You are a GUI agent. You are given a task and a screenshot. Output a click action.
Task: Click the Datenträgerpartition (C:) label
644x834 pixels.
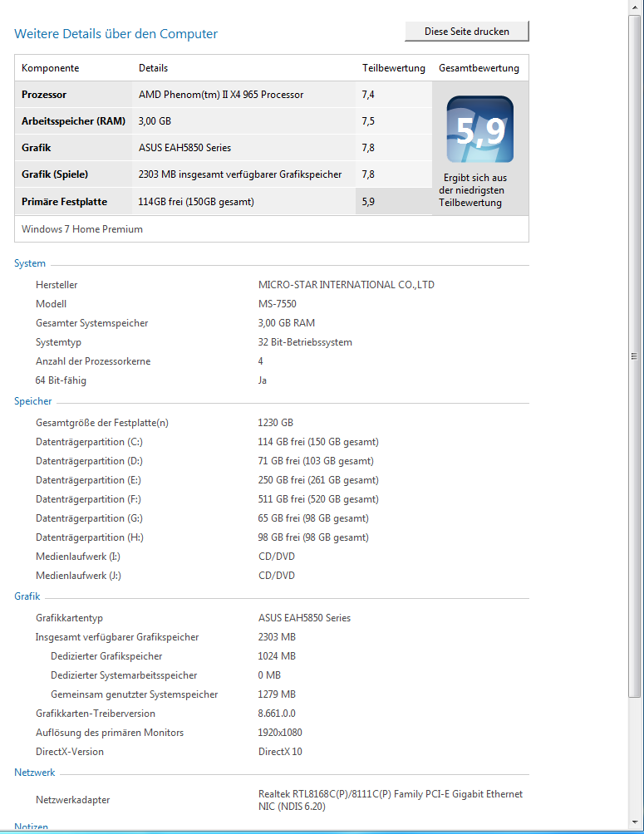[x=89, y=442]
